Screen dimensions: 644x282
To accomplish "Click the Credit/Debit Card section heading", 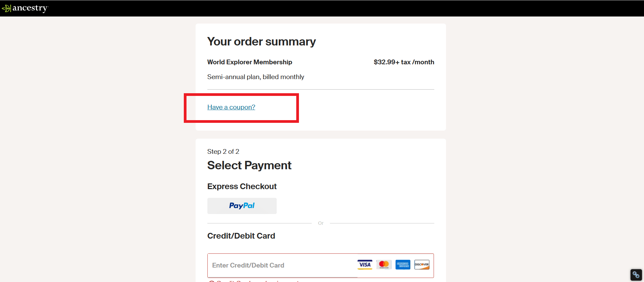I will [x=241, y=236].
